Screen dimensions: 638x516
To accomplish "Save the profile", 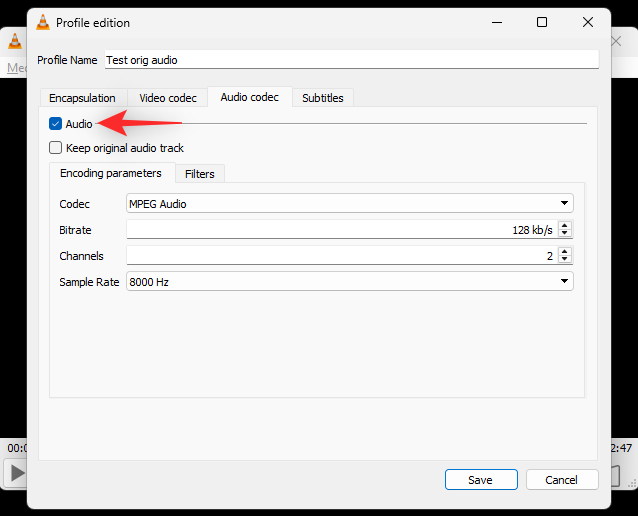I will [x=481, y=480].
